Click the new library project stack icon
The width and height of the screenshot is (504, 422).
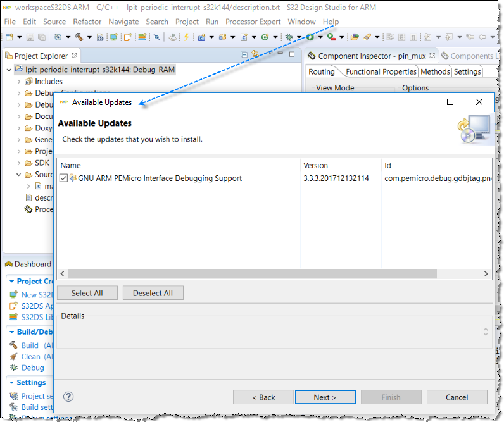142,37
